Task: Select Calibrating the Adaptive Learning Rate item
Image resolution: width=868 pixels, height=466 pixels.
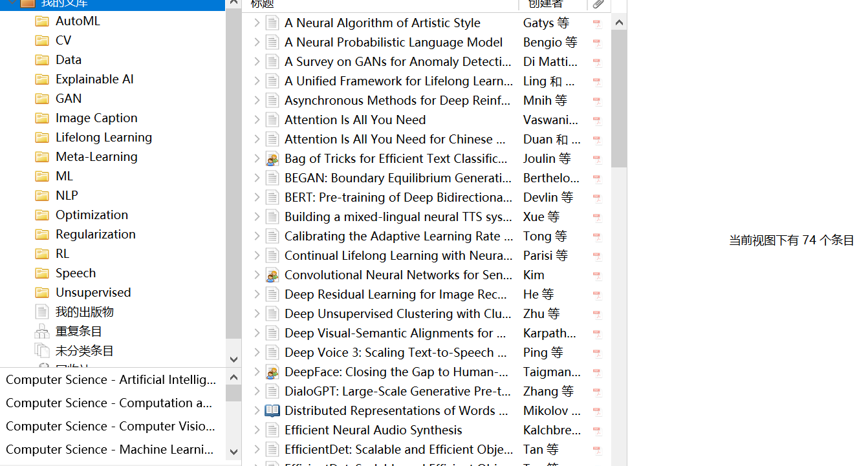Action: 399,236
